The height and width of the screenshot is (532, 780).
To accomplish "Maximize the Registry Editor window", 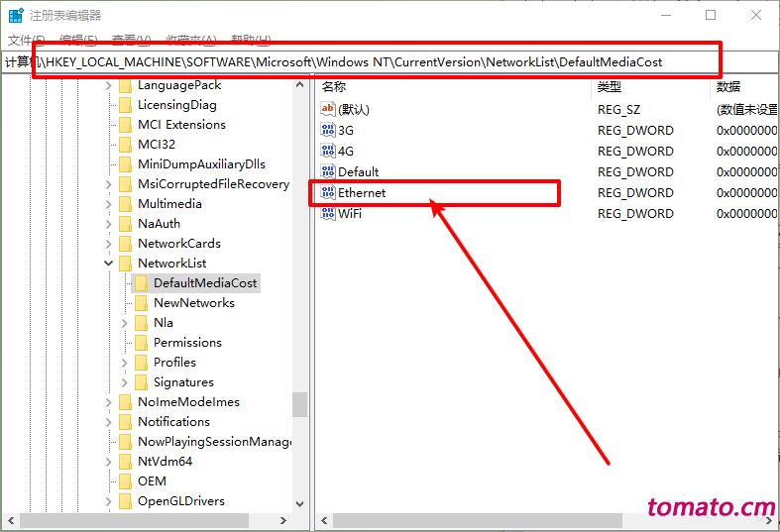I will click(711, 16).
